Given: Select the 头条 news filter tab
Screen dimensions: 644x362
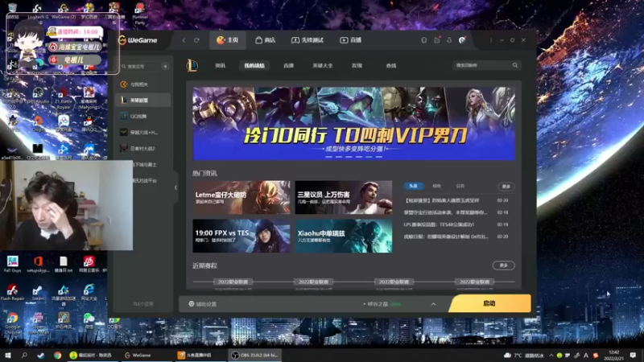Looking at the screenshot, I should pos(413,186).
